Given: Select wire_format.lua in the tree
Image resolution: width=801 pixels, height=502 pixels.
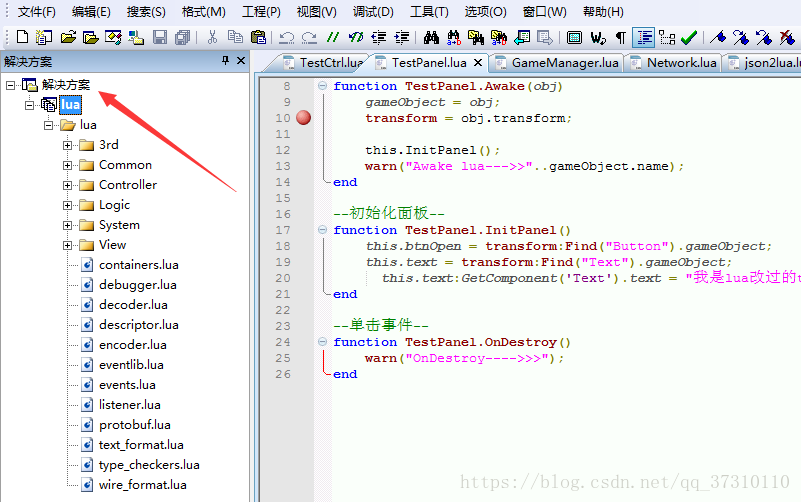Looking at the screenshot, I should tap(143, 485).
